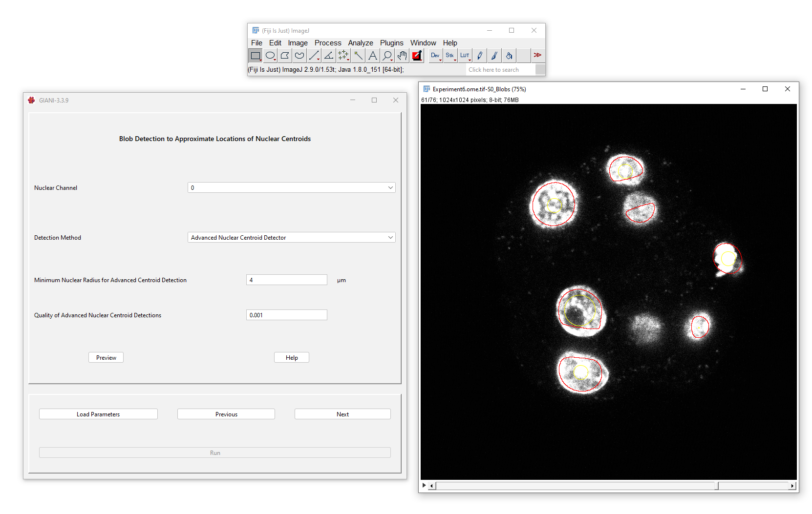
Task: Click the Preview button in GIANI
Action: [x=106, y=358]
